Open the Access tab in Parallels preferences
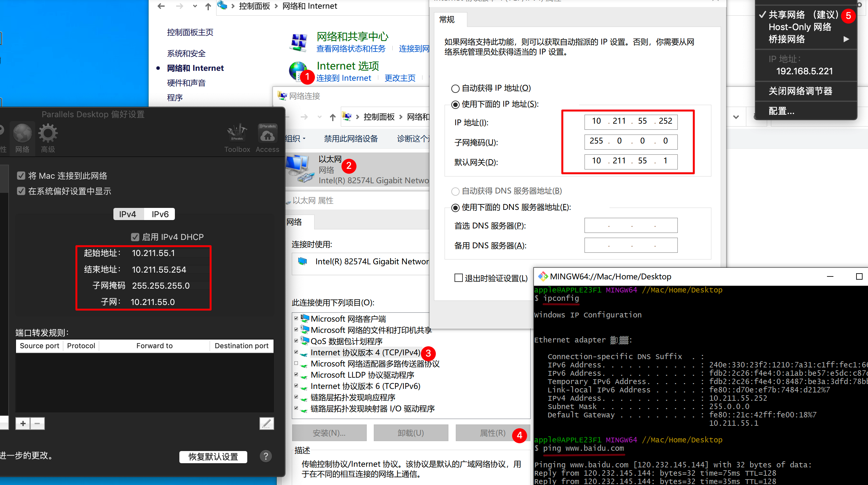Screen dimensions: 868x485 [x=267, y=138]
